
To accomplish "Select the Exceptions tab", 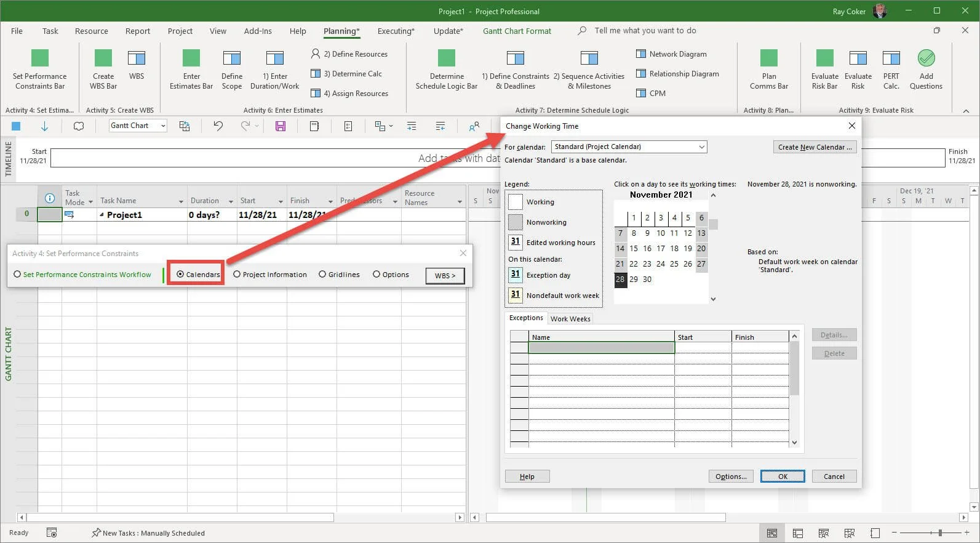I will 526,318.
